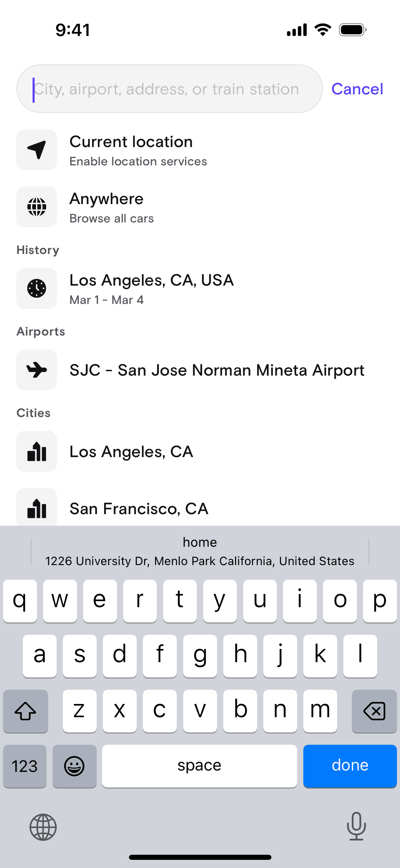Choose SJC - San Jose Norman Mineta Airport
400x868 pixels.
217,370
